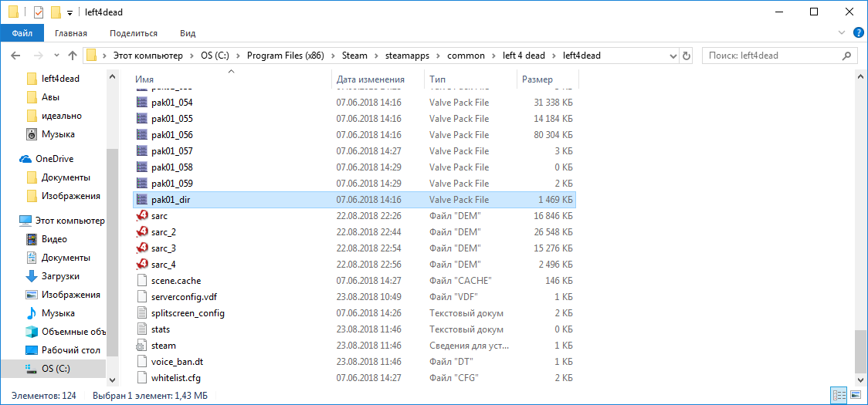
Task: Click the file list vertical scrollbar thumb
Action: coord(859,352)
